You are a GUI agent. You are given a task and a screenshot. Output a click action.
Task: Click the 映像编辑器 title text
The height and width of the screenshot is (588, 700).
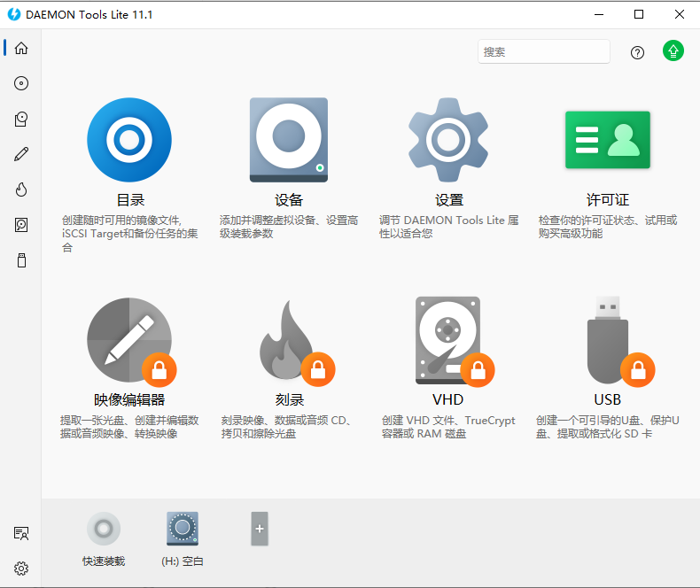[x=129, y=399]
